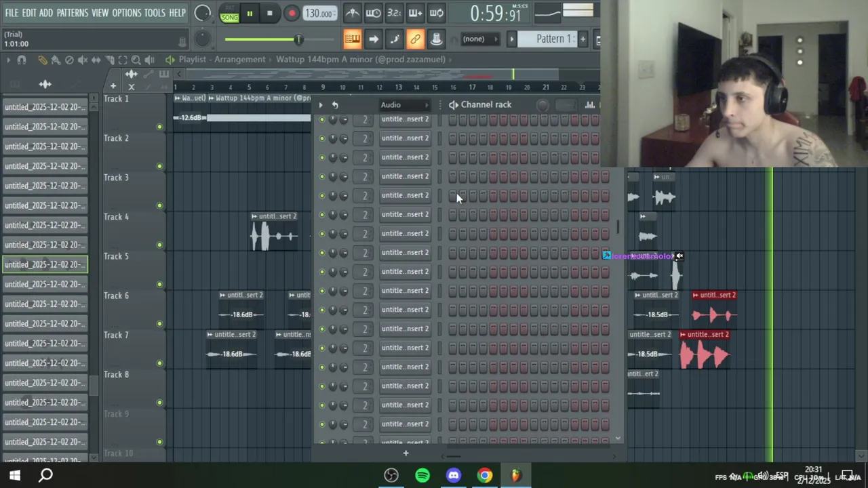868x488 pixels.
Task: Click the main volume knob
Action: (x=202, y=13)
